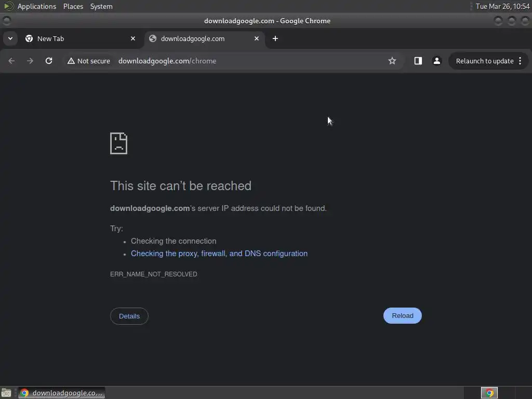Close the downloadgoogle.com tab
532x399 pixels.
coord(257,38)
